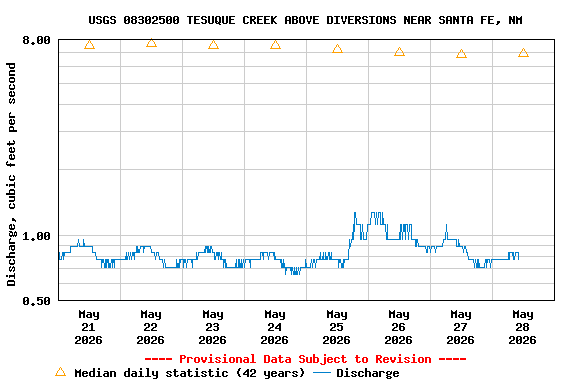Image resolution: width=576 pixels, height=384 pixels.
Task: Click the 1.00 y-axis label
Action: point(36,236)
